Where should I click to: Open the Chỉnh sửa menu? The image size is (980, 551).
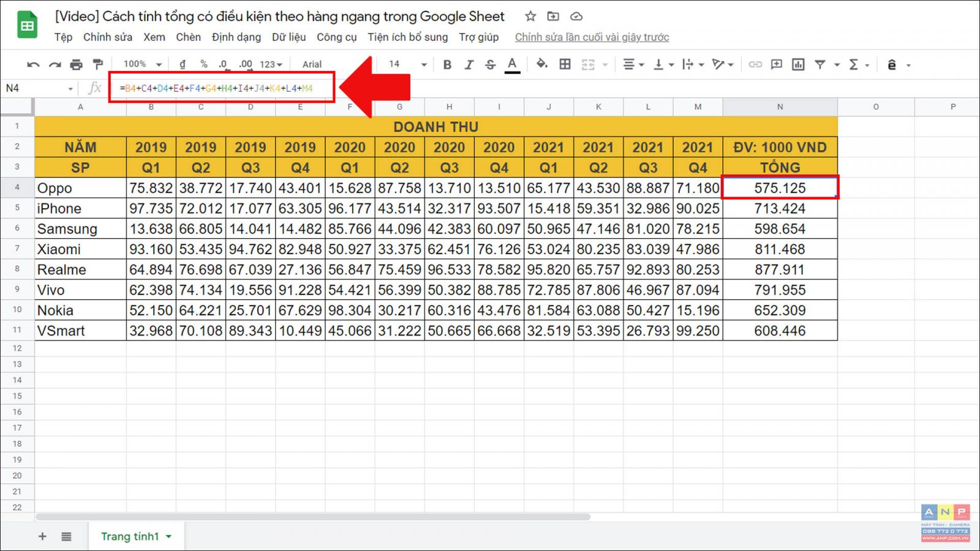(x=108, y=37)
